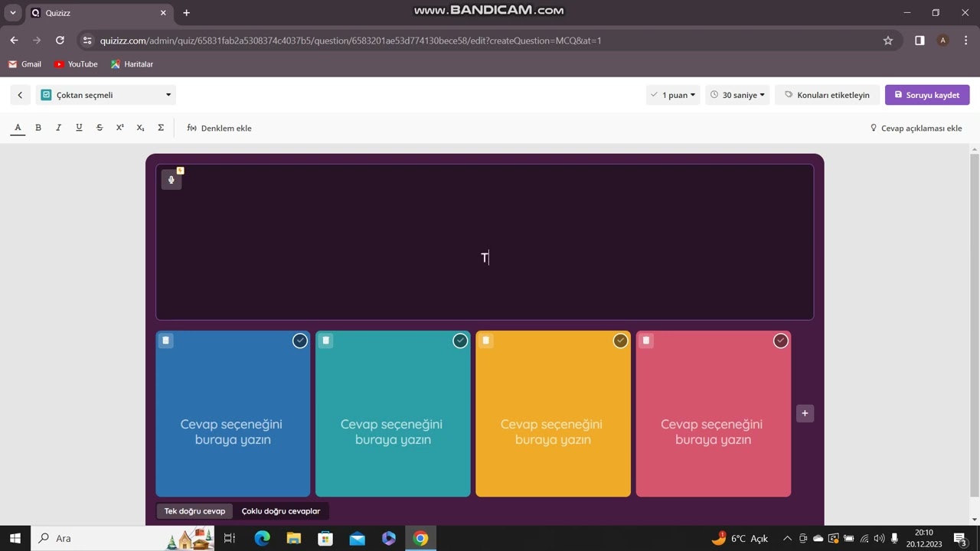
Task: Delete the yellow answer option
Action: pyautogui.click(x=485, y=341)
